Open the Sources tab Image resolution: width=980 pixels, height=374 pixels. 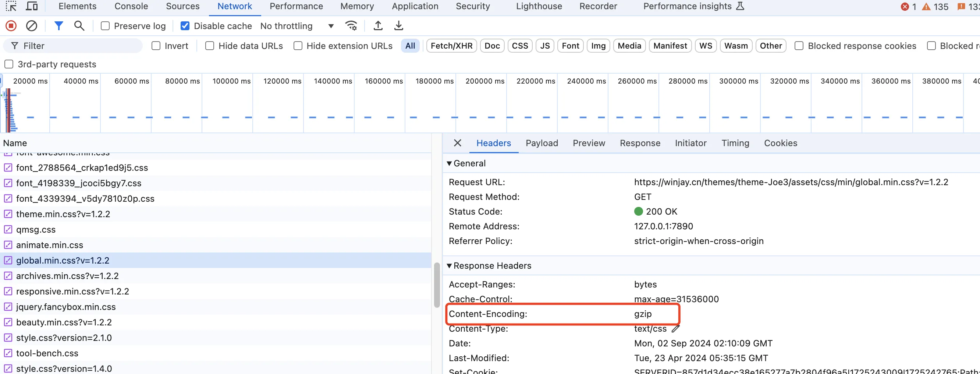click(182, 6)
